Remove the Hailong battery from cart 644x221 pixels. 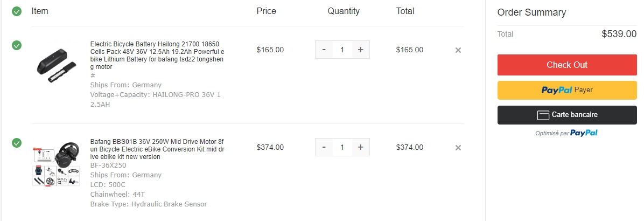[458, 50]
